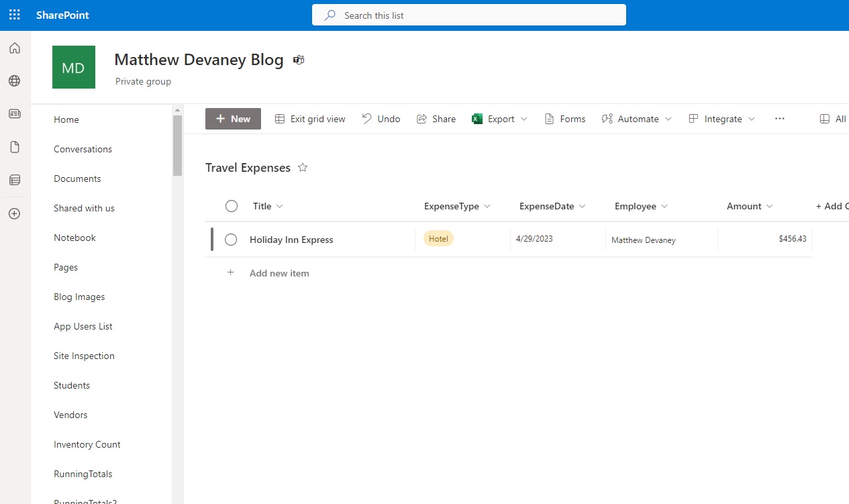
Task: Click the Home icon in the left rail
Action: point(14,48)
